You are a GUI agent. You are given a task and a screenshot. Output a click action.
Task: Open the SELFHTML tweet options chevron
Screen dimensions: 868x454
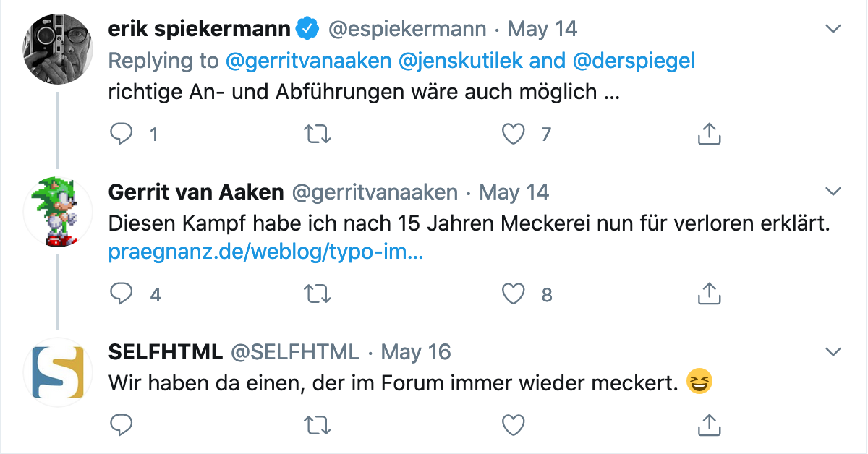[x=833, y=352]
